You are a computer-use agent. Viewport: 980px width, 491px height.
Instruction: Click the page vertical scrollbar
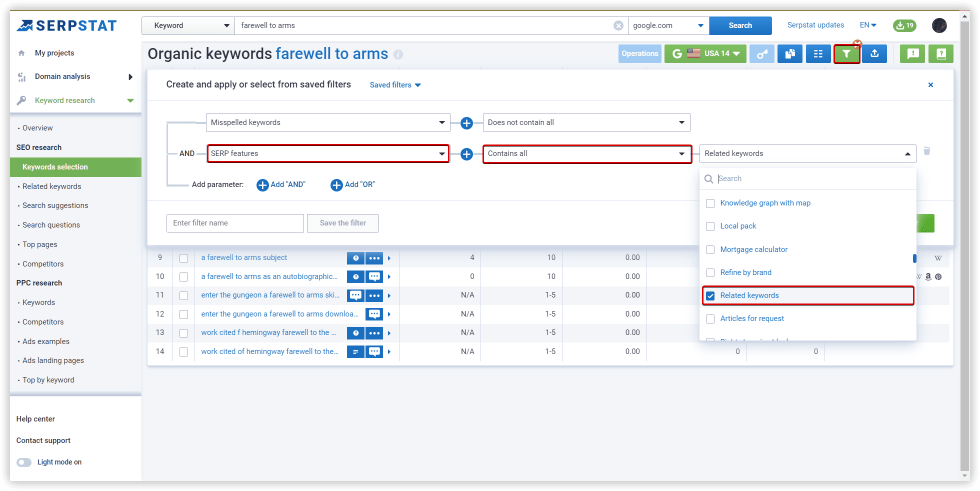(x=965, y=245)
